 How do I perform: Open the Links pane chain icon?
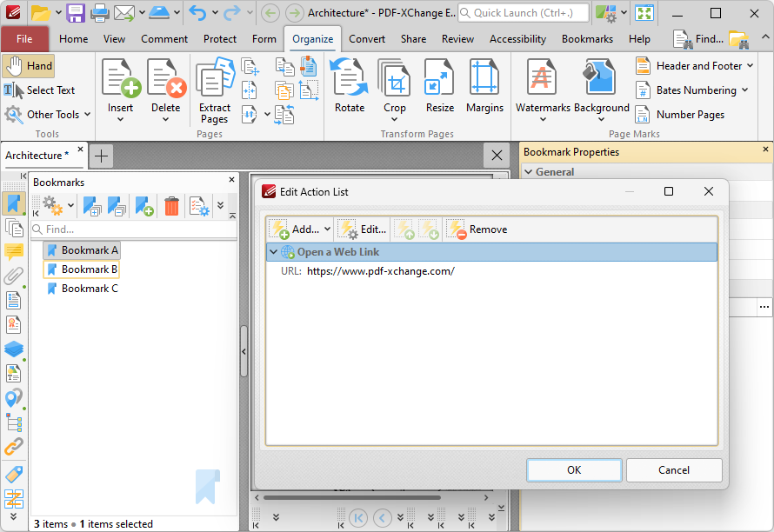13,447
